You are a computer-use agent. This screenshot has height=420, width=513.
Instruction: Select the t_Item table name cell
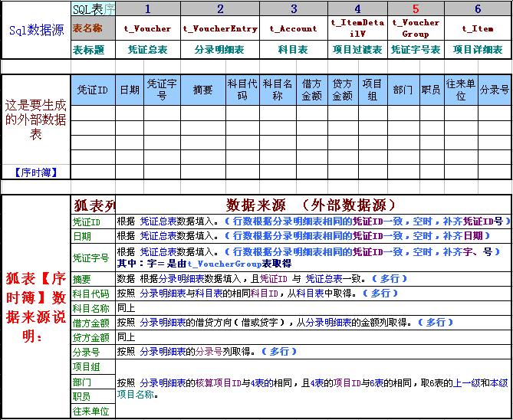coord(478,28)
